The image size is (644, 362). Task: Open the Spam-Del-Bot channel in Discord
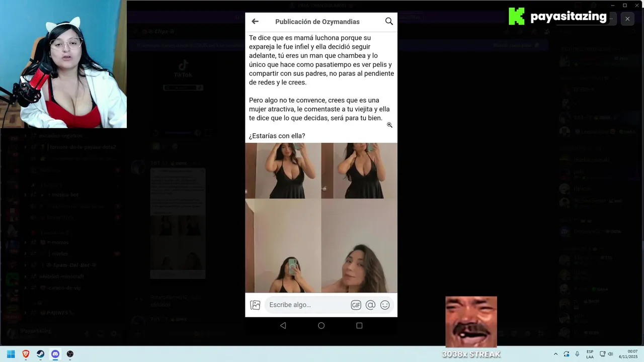click(70, 265)
